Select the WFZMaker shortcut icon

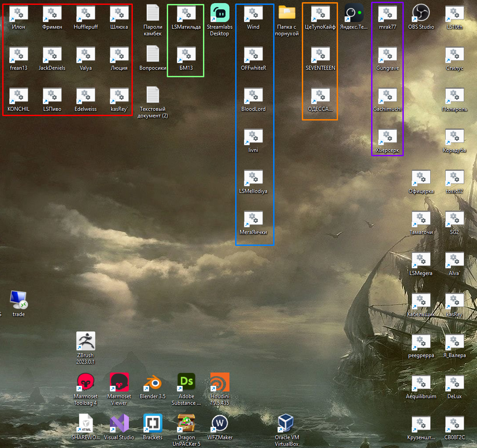(x=220, y=423)
